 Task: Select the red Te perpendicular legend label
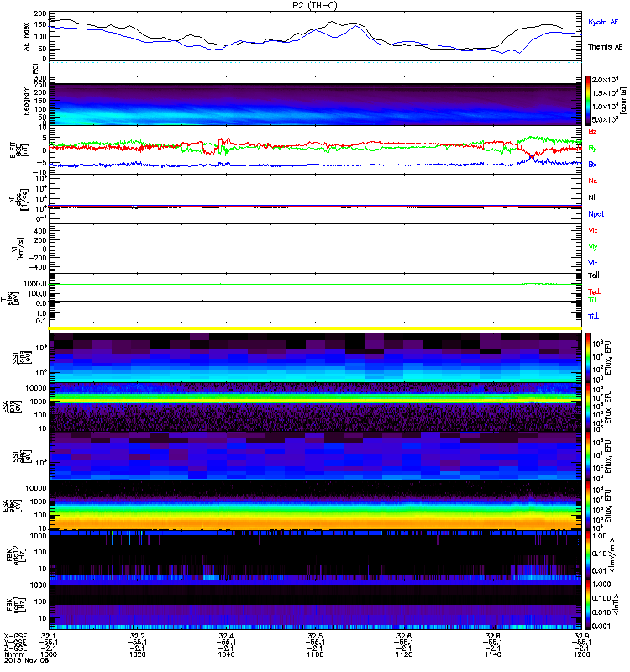pyautogui.click(x=594, y=291)
